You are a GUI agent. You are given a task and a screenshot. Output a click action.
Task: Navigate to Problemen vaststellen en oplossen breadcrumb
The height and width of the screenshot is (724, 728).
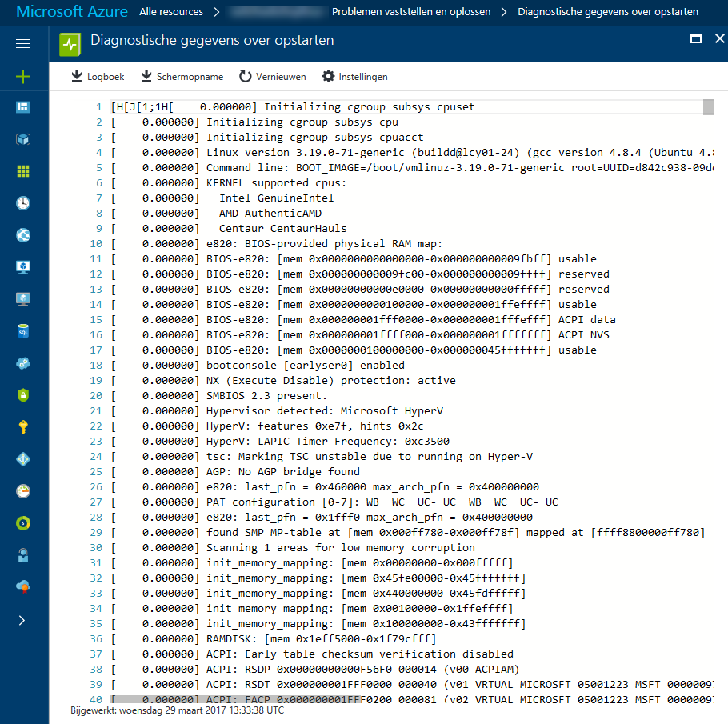coord(413,12)
